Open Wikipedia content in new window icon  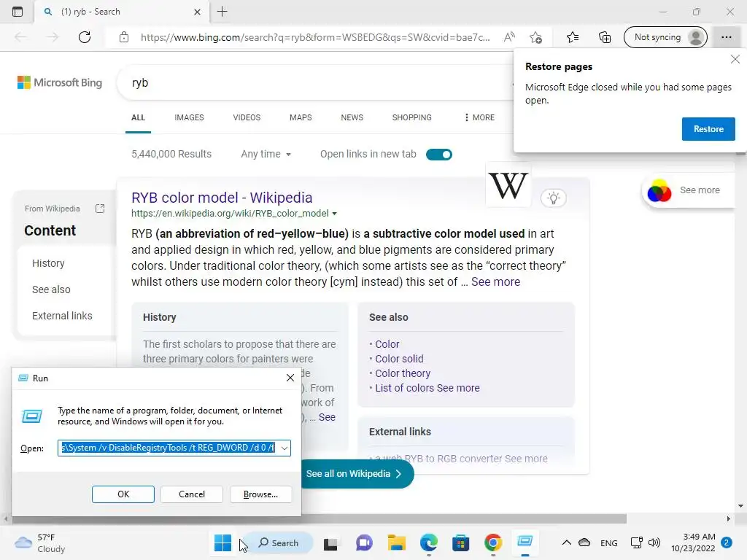coord(100,209)
